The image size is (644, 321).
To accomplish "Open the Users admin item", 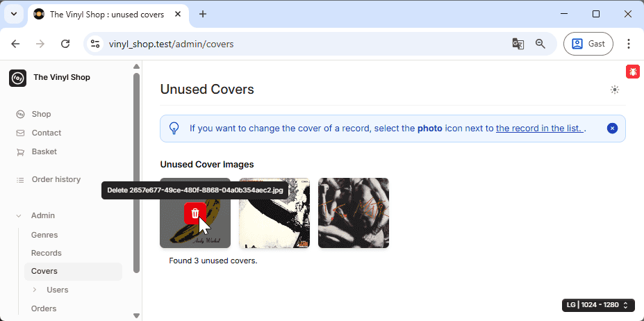I will 58,290.
